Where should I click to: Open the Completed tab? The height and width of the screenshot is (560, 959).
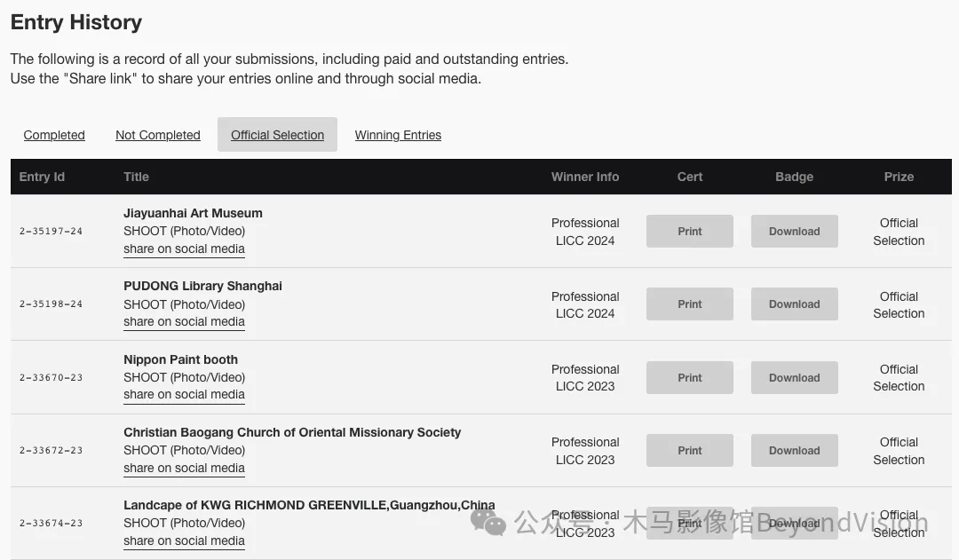[x=54, y=135]
